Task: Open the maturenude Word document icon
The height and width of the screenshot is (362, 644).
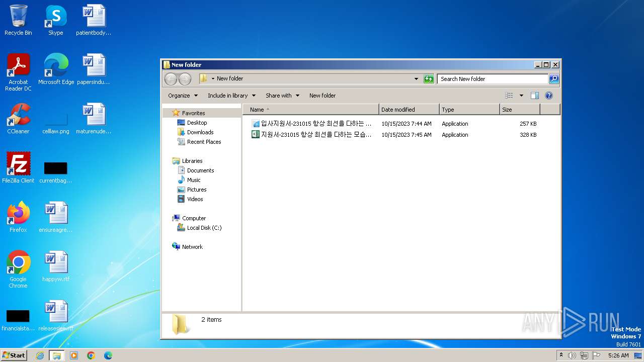Action: [x=94, y=119]
